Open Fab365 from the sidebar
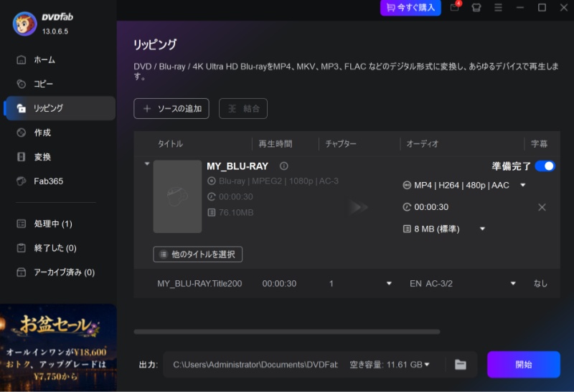The height and width of the screenshot is (392, 574). [60, 181]
